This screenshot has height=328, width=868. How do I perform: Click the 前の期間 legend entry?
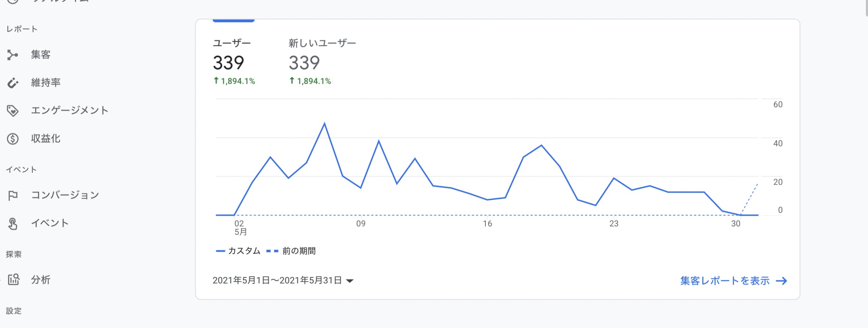[x=291, y=251]
